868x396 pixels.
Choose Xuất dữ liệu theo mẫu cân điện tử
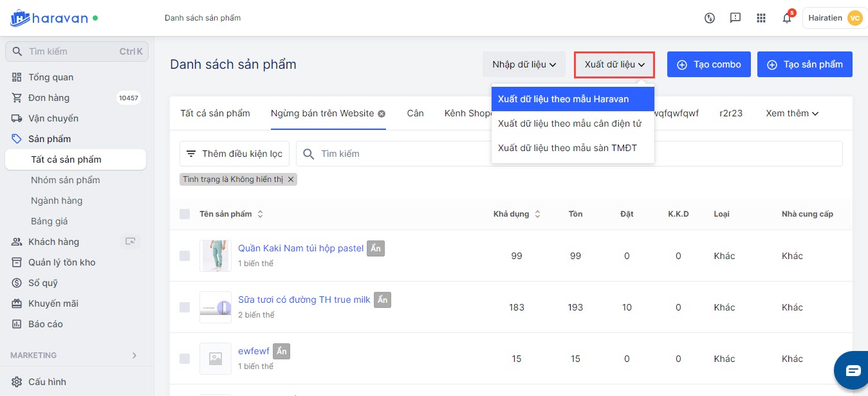[x=569, y=123]
